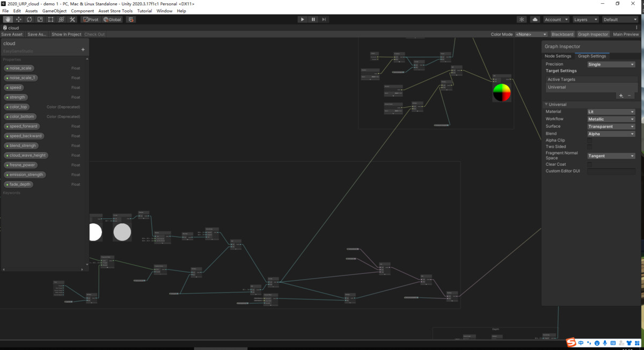Select the Scale tool
Screen dimensions: 644x350
(40, 19)
